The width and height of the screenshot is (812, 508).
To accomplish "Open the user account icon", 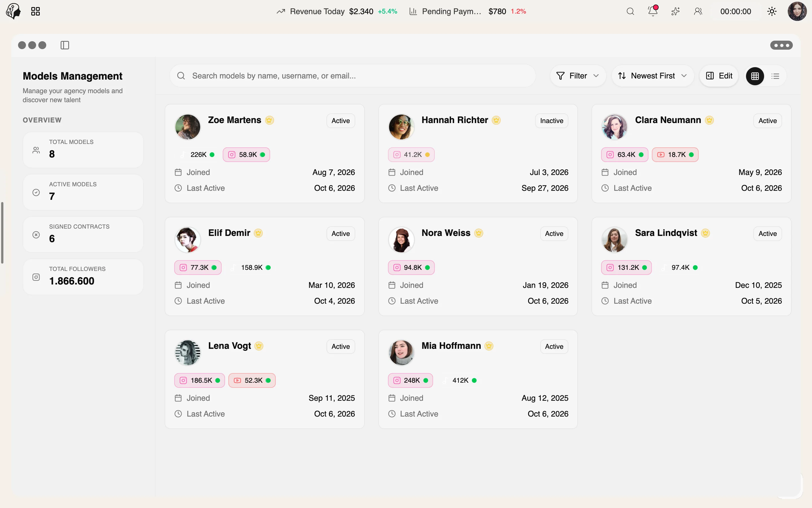I will [x=698, y=11].
